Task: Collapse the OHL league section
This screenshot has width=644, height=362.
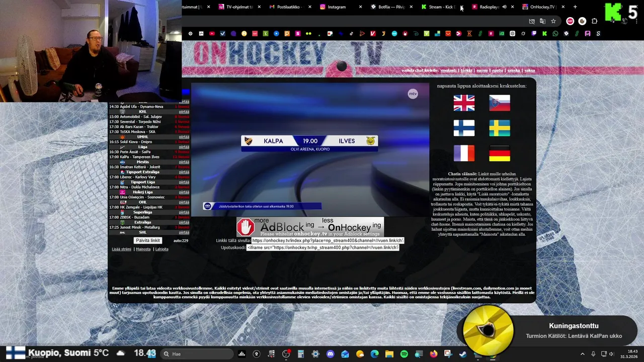Action: point(184,202)
